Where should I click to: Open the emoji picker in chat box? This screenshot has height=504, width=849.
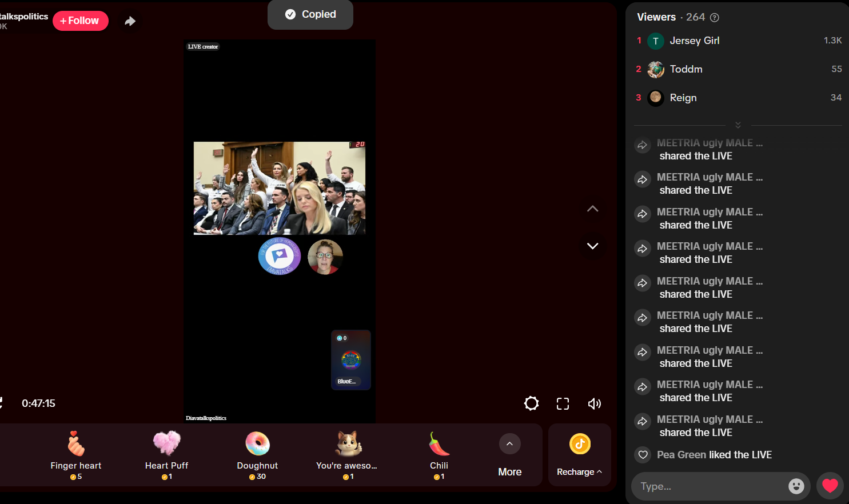(x=796, y=486)
